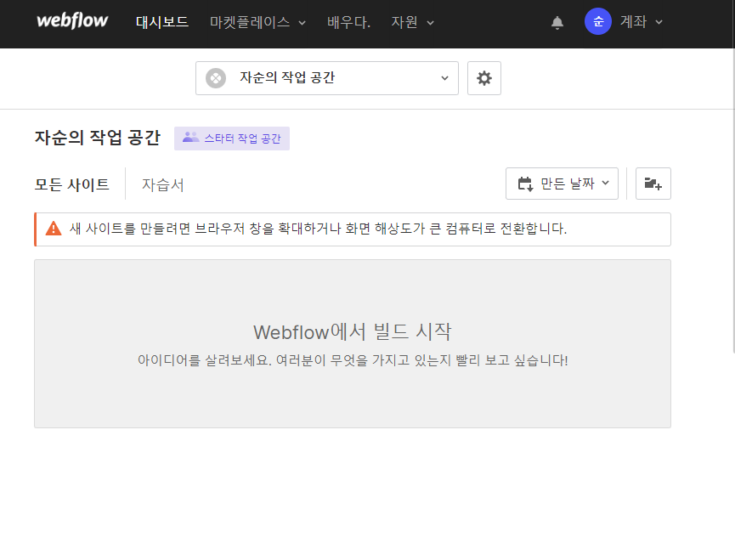Open the 자순의 작업 공간 workspace selector
The image size is (735, 560).
327,78
